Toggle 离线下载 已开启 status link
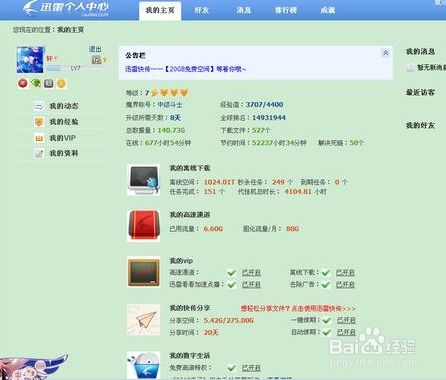This screenshot has height=380, width=446. (x=345, y=273)
